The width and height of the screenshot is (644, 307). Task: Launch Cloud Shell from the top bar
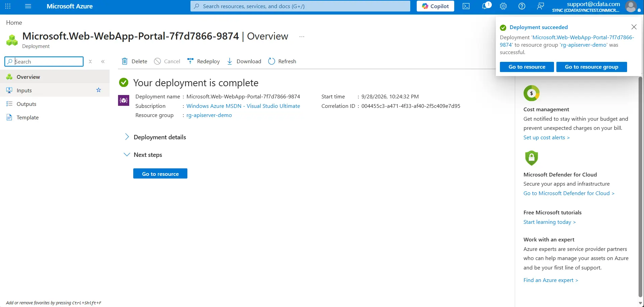pyautogui.click(x=466, y=6)
